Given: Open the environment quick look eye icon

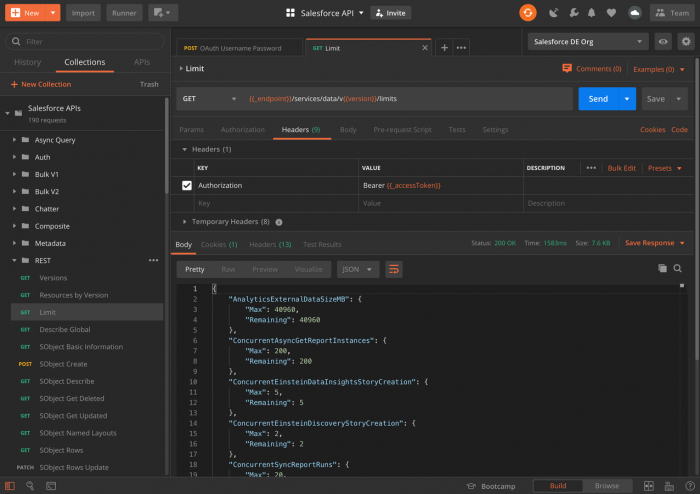Looking at the screenshot, I should coord(663,42).
